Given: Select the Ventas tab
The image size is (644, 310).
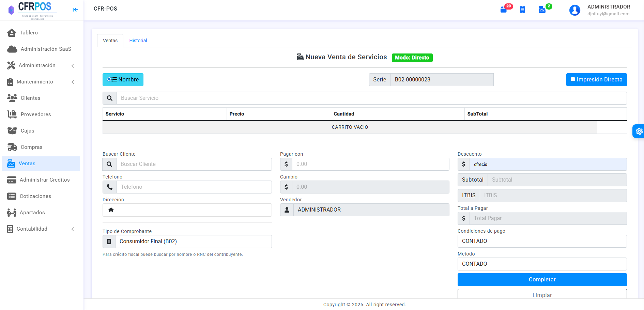Looking at the screenshot, I should pos(110,41).
